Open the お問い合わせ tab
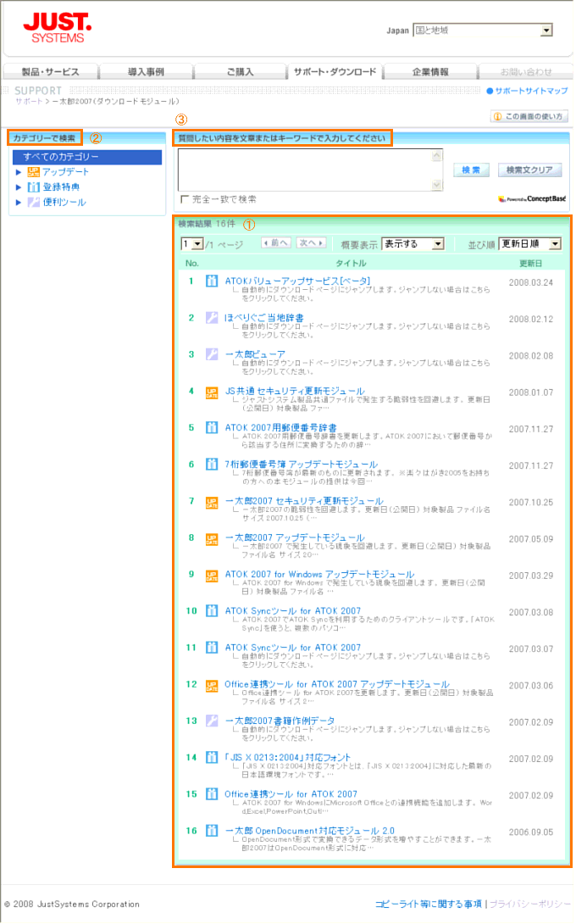Screen dimensions: 576x924 coord(525,72)
